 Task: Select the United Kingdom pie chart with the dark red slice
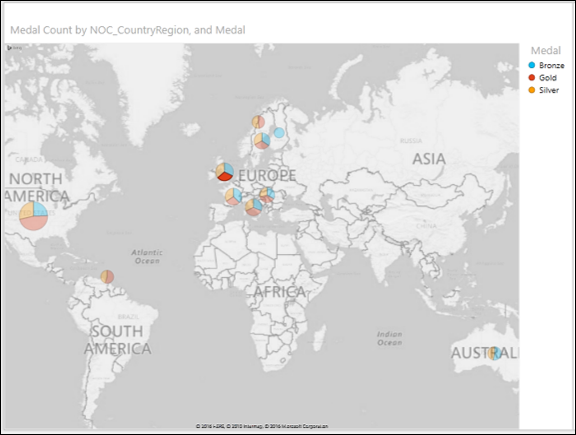(x=224, y=172)
